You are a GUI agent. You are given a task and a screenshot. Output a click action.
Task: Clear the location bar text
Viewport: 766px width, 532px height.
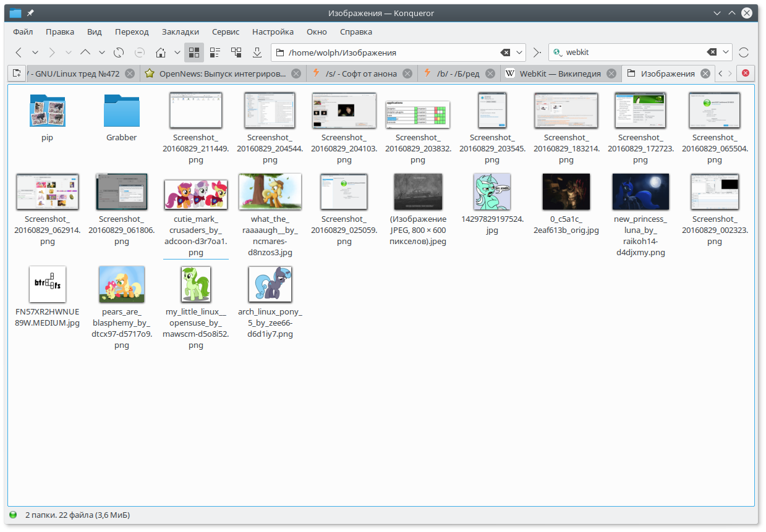pos(505,53)
